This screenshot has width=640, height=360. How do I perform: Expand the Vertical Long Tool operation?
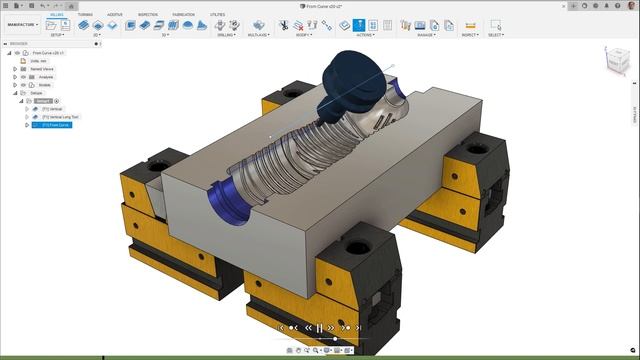27,117
